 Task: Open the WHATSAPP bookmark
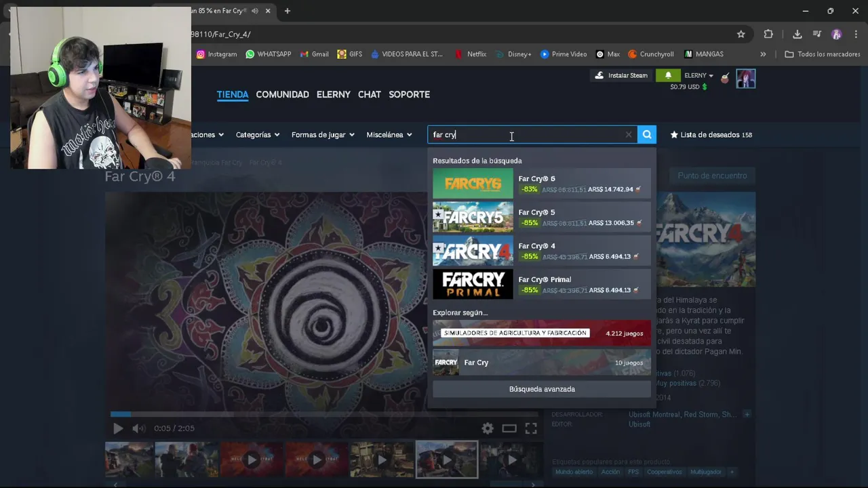point(269,54)
